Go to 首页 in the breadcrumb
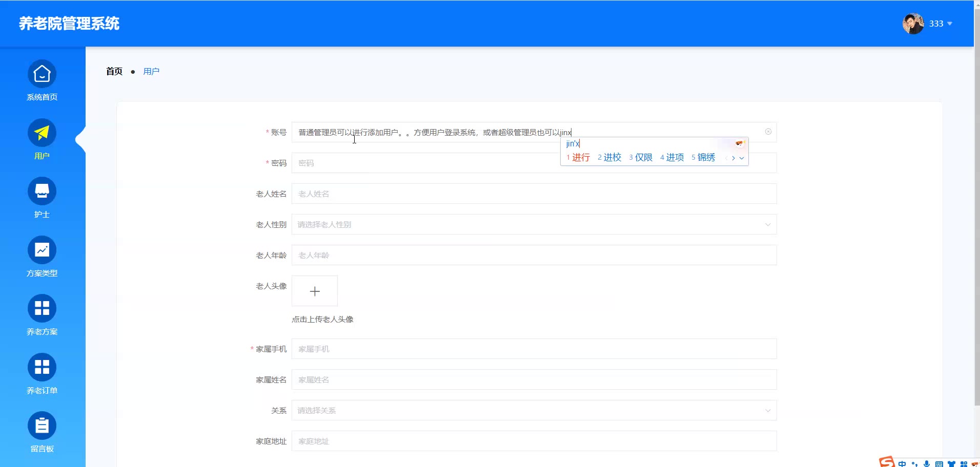Viewport: 980px width, 467px height. 114,72
